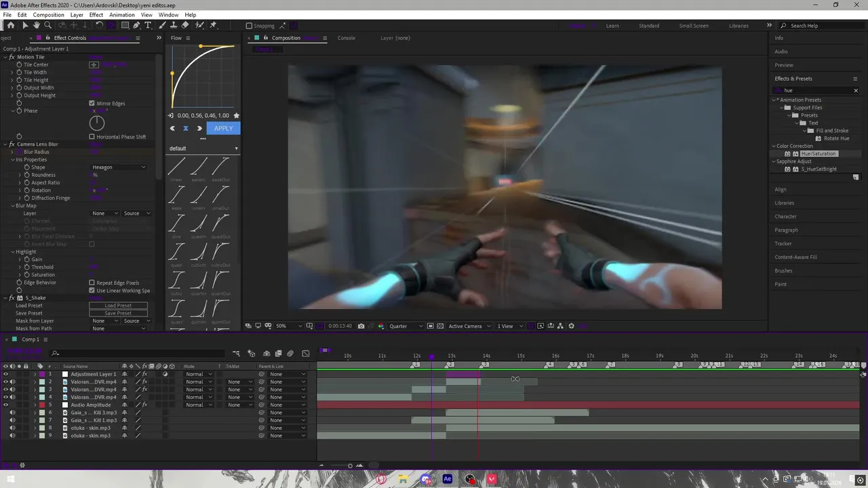Click the Load Preset button

(118, 306)
